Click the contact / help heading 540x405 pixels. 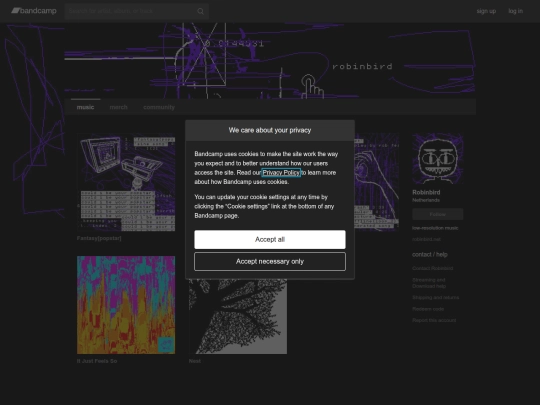[430, 255]
